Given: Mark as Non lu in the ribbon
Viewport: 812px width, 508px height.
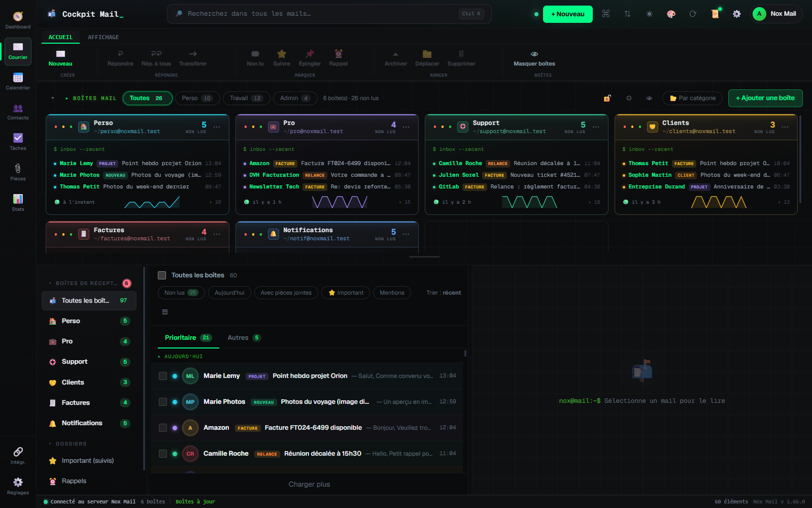Looking at the screenshot, I should pos(255,58).
